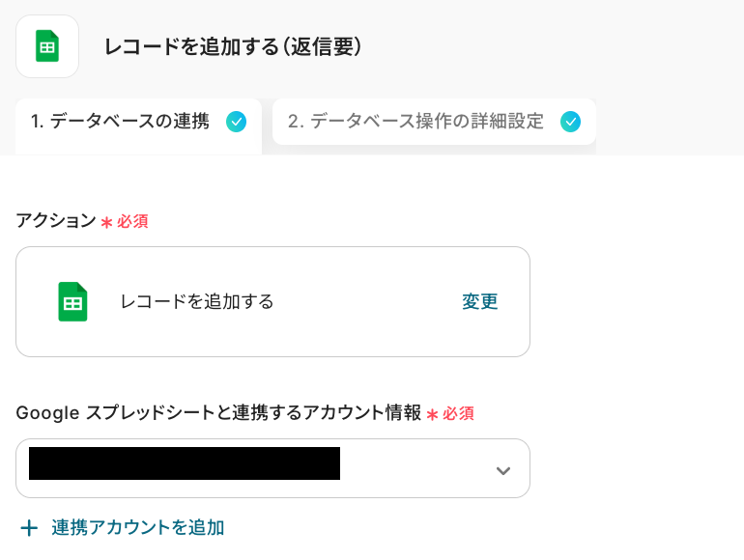The width and height of the screenshot is (744, 560).
Task: Click the red asterisk next to アクション
Action: coord(106,222)
